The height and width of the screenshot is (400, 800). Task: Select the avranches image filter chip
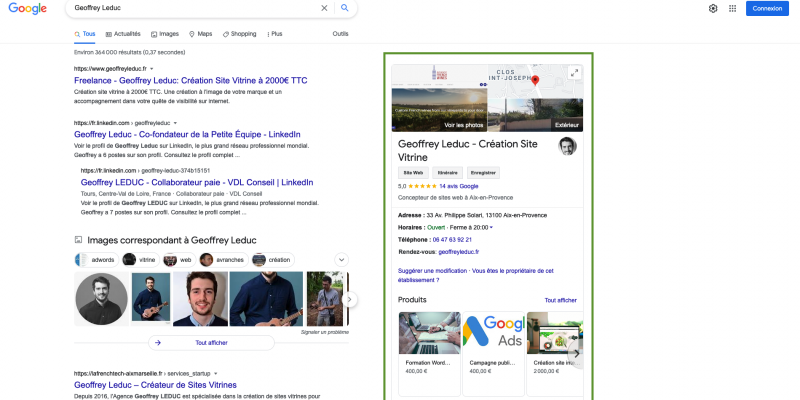point(224,260)
